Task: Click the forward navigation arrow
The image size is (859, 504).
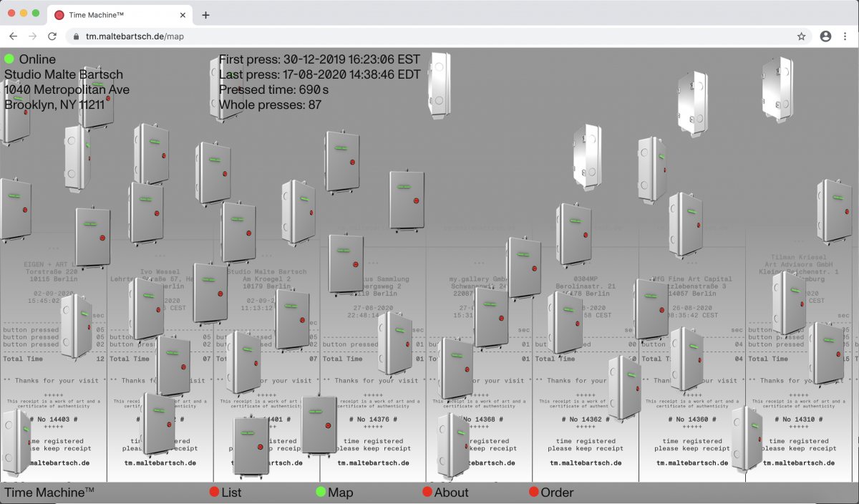Action: point(32,36)
